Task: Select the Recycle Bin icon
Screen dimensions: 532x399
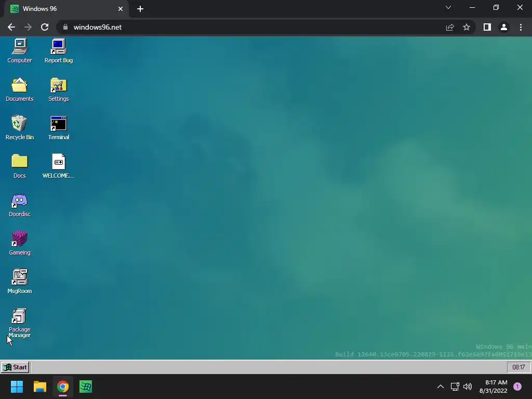Action: (20, 128)
